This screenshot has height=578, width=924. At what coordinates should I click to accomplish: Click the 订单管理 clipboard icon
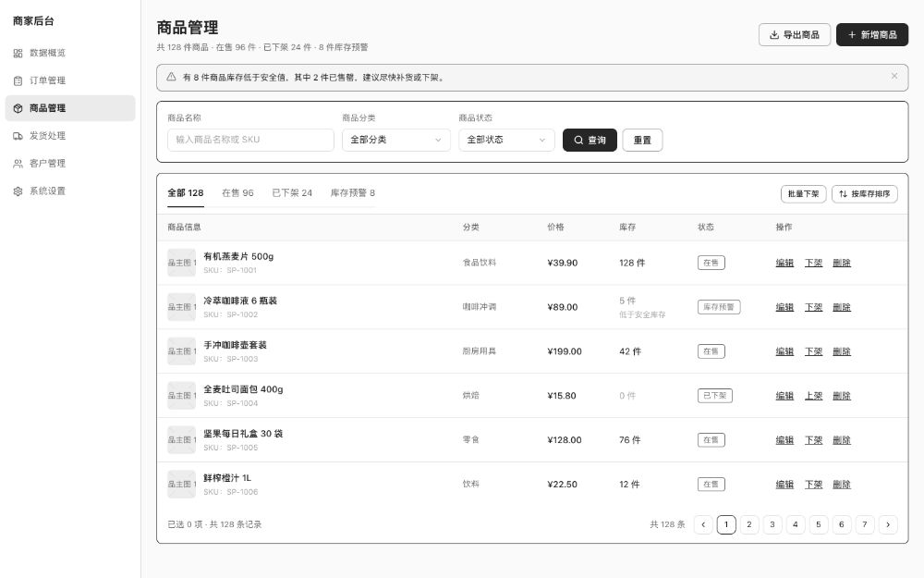18,80
